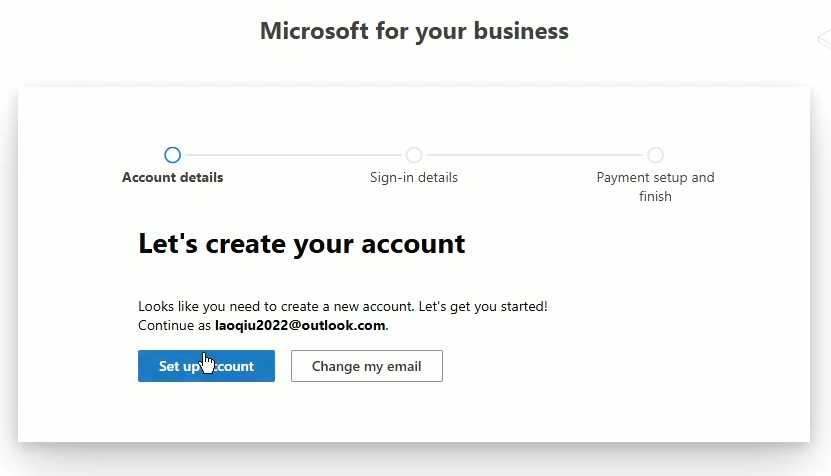Go to the Sign-in details step label
831x476 pixels.
point(414,178)
